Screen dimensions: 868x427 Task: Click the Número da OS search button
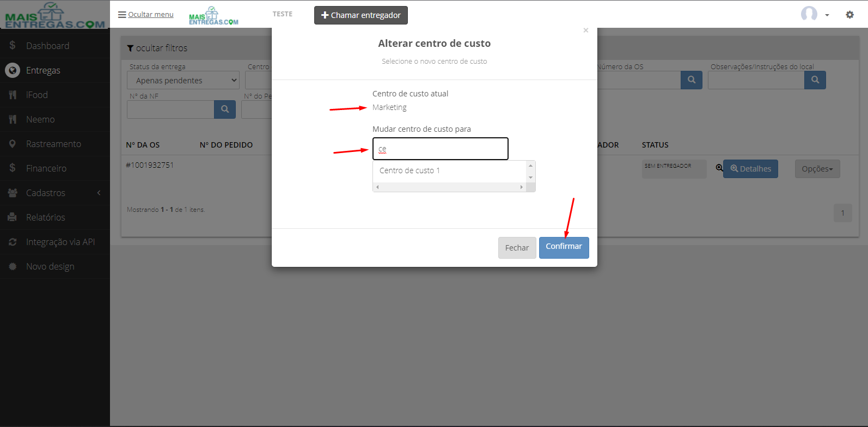click(x=692, y=80)
